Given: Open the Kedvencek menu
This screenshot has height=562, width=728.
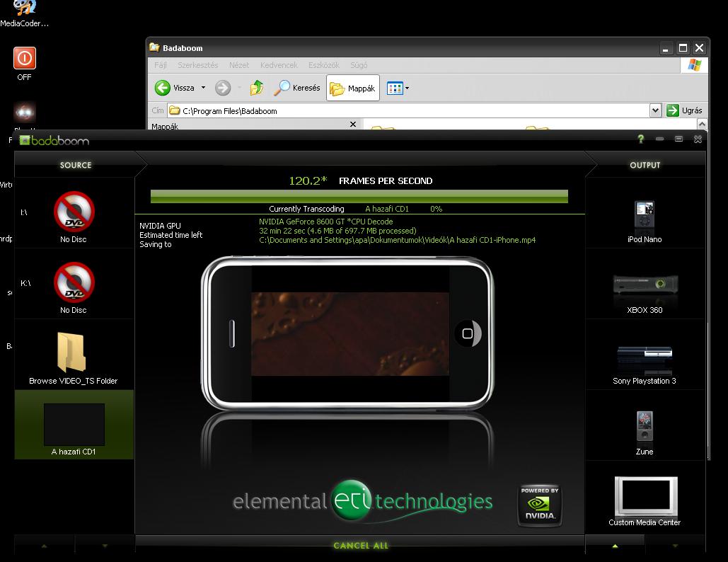Looking at the screenshot, I should [x=279, y=65].
